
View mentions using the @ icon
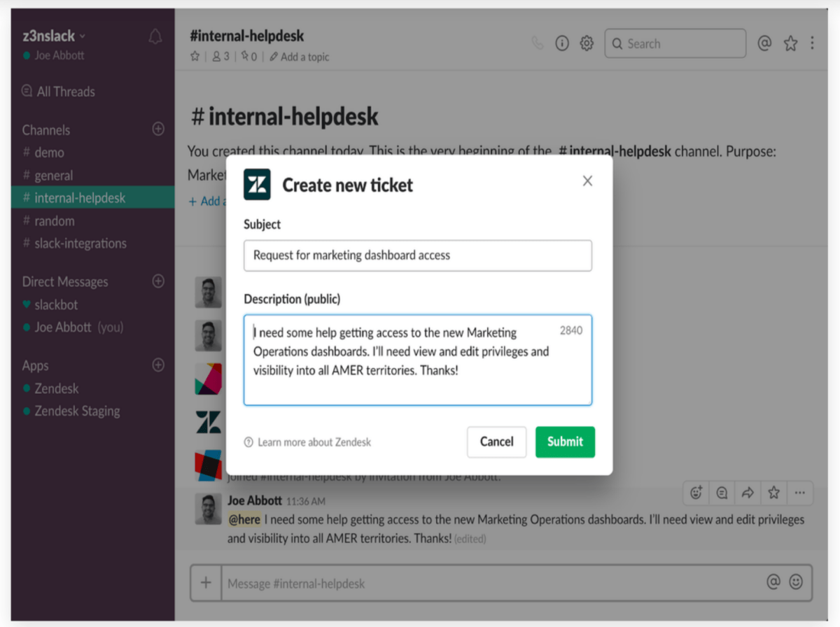[764, 43]
